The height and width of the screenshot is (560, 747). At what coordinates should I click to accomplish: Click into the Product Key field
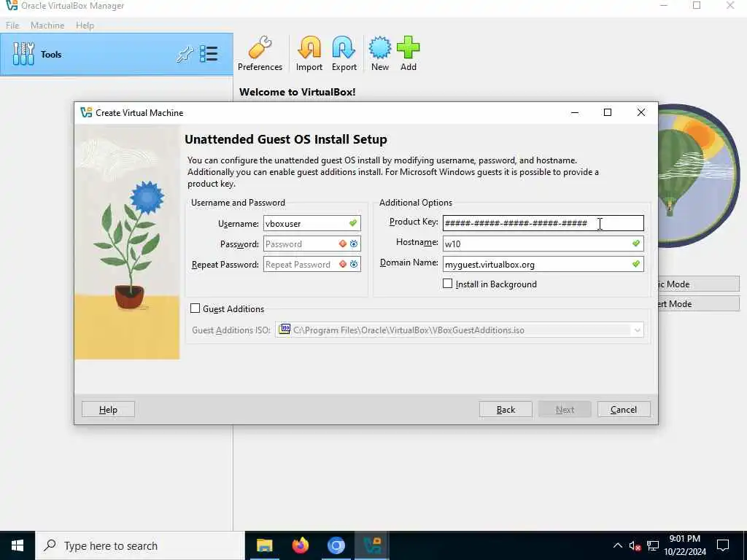543,223
